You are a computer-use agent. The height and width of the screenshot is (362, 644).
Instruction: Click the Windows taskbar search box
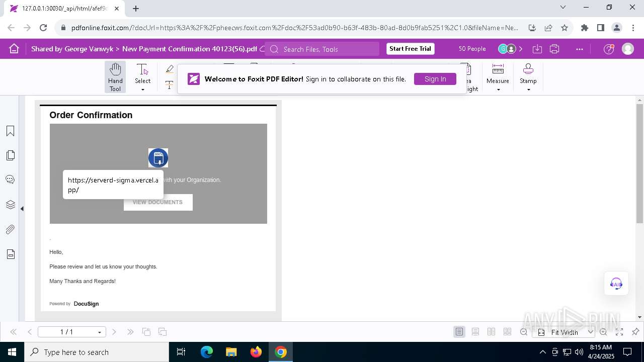click(x=97, y=352)
